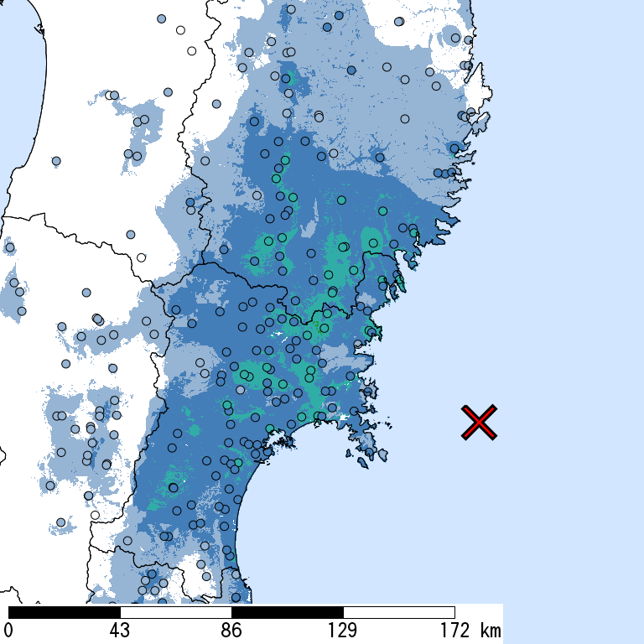
Task: Select the white scale segment between 129 and 172
Action: tap(399, 612)
